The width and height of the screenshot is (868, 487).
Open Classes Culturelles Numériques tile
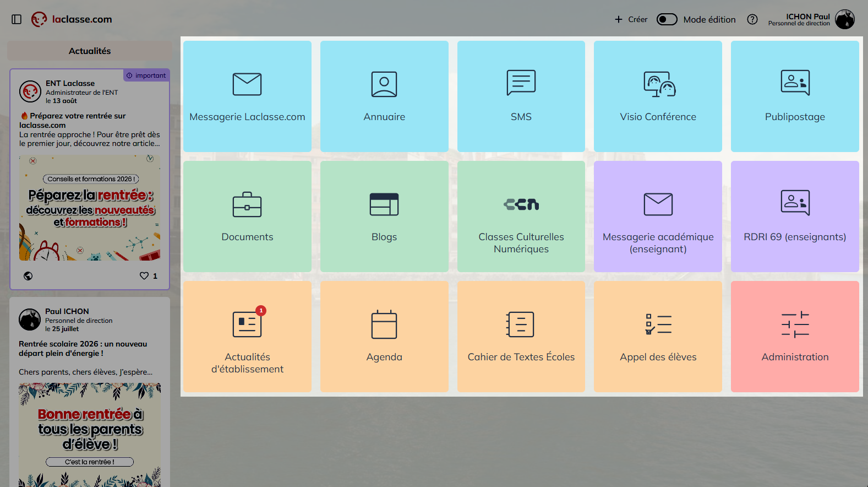coord(521,217)
